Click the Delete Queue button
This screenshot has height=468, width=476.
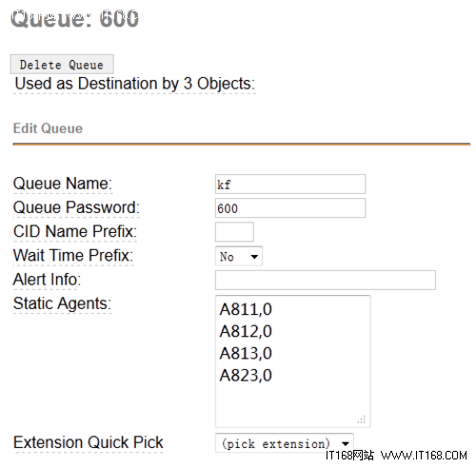(62, 65)
